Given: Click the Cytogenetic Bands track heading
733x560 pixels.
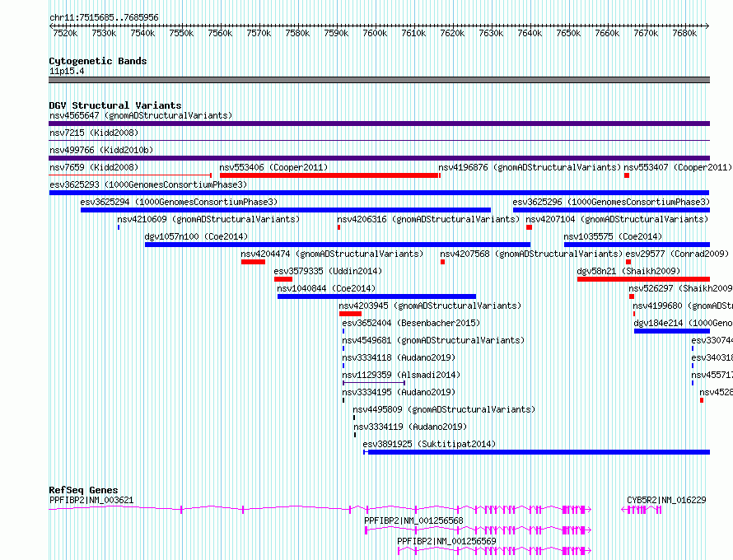Looking at the screenshot, I should point(98,61).
